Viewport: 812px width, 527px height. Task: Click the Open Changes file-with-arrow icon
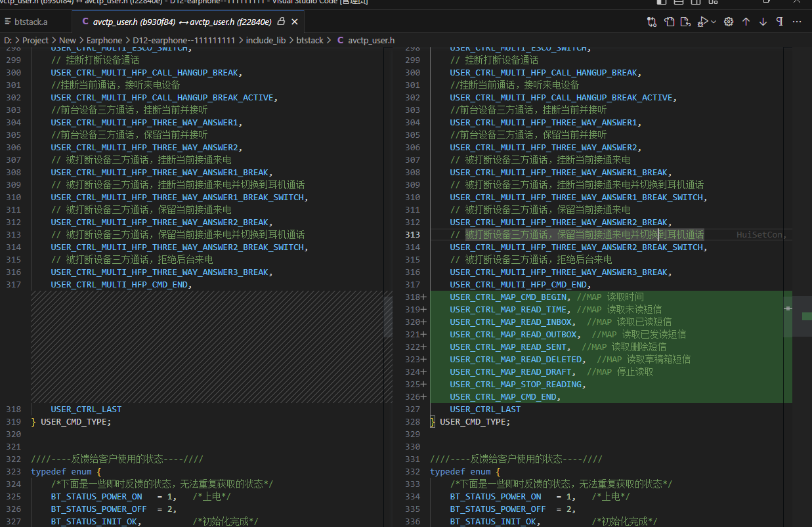[686, 22]
